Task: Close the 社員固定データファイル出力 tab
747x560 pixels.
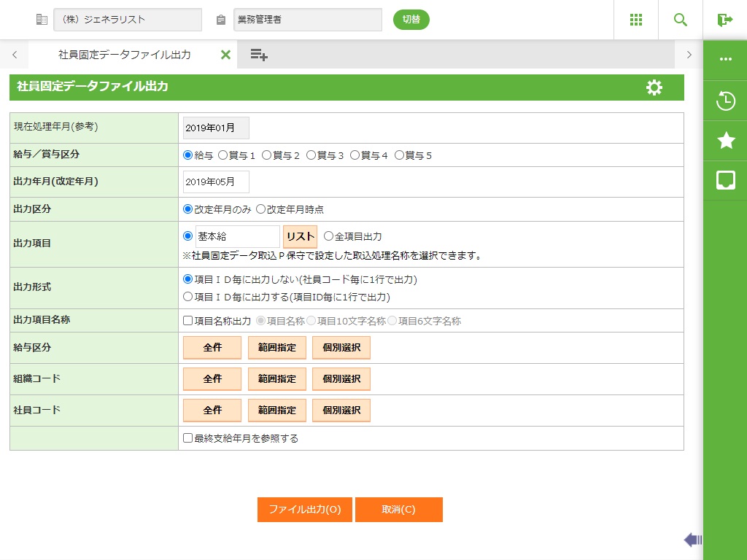Action: (x=225, y=55)
